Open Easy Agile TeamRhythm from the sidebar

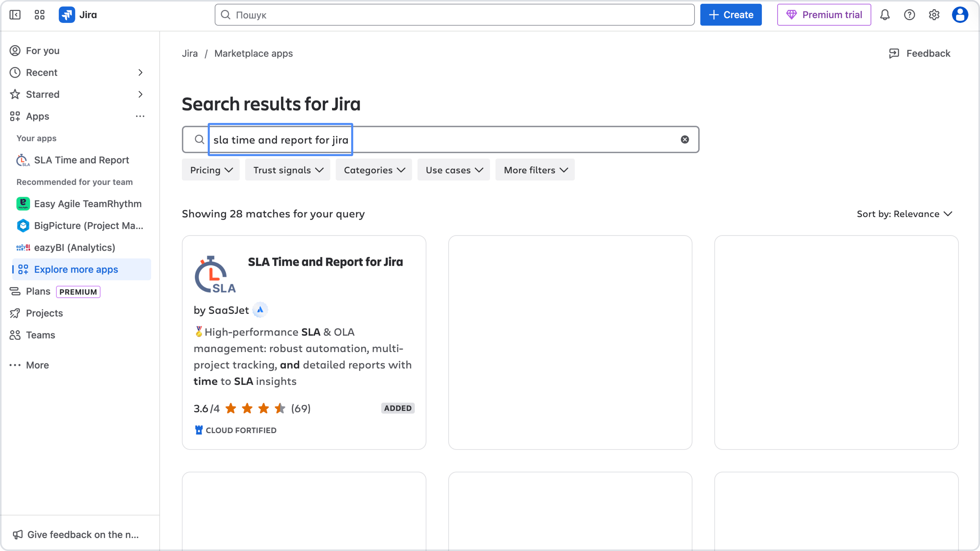pos(23,204)
